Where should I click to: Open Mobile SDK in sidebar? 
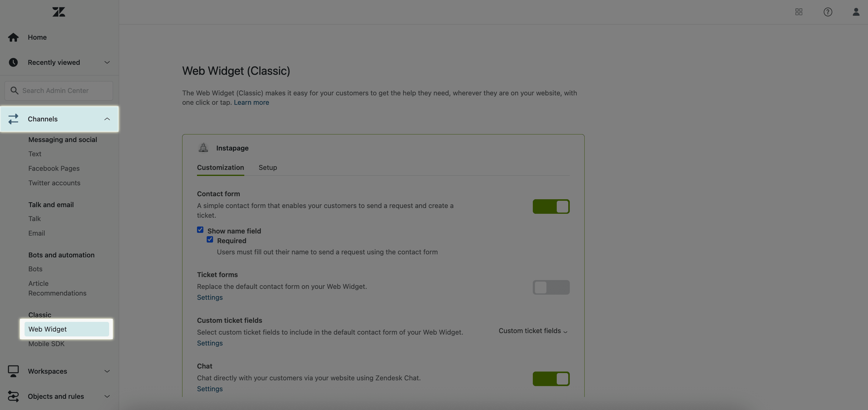[46, 344]
